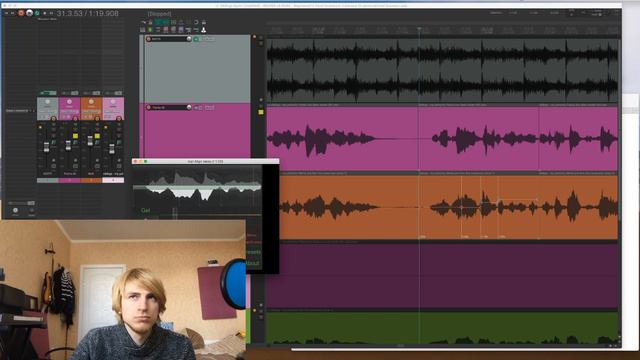Click the red record button in transport
Viewport: 640px width, 360px height.
point(21,13)
